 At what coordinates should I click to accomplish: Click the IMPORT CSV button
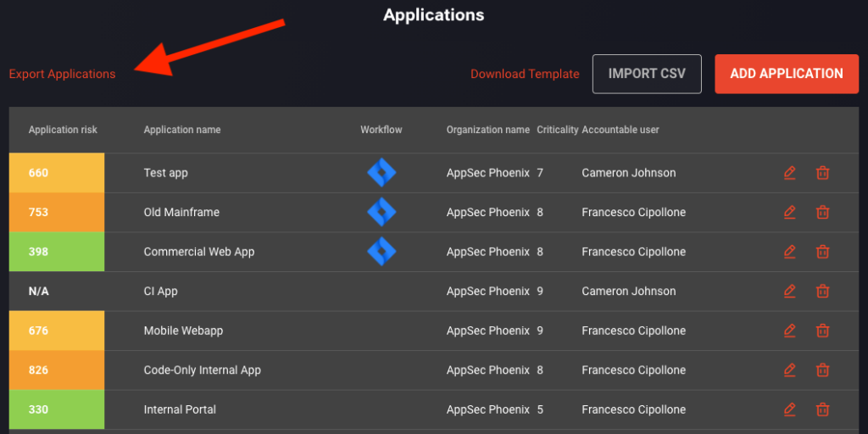point(647,74)
